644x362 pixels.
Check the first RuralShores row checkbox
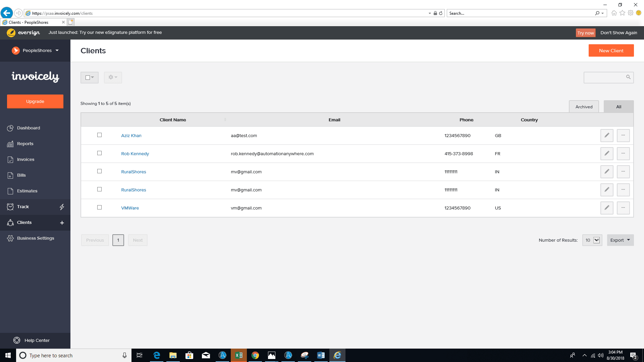tap(99, 171)
